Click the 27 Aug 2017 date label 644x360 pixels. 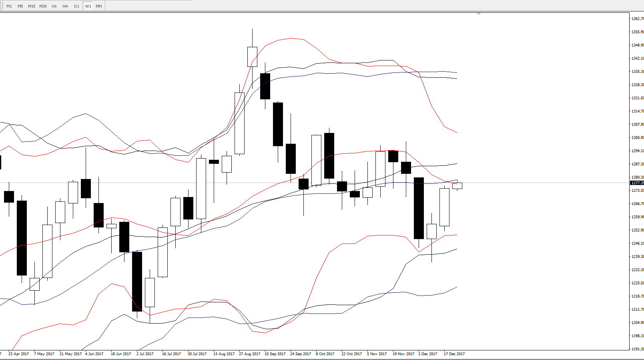click(x=249, y=354)
